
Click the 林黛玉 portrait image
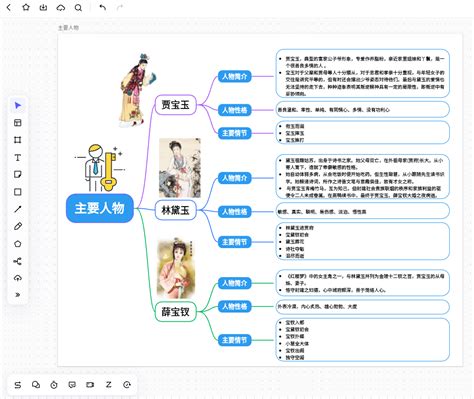click(180, 168)
